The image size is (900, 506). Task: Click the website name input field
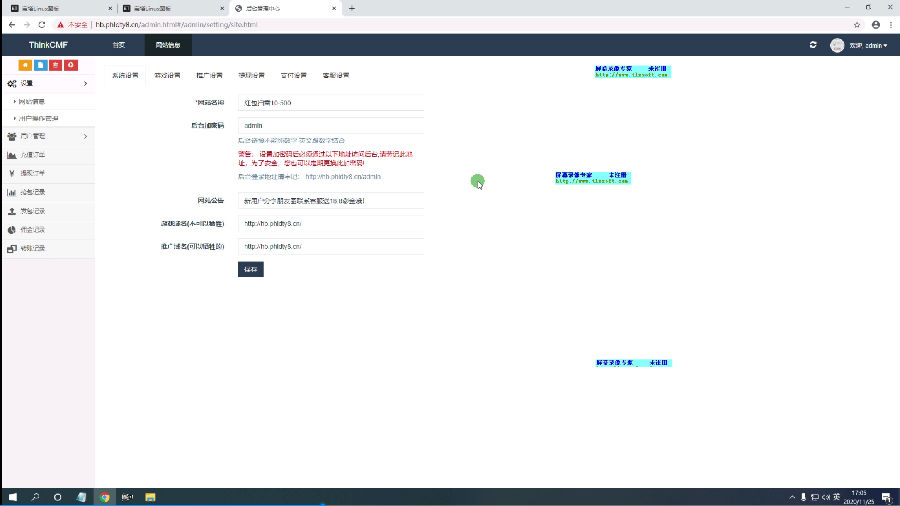(x=331, y=102)
